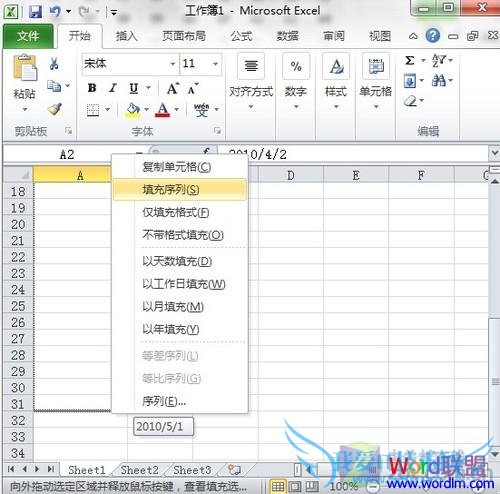Open 序列(E)... dialog entry
The height and width of the screenshot is (494, 500).
180,401
